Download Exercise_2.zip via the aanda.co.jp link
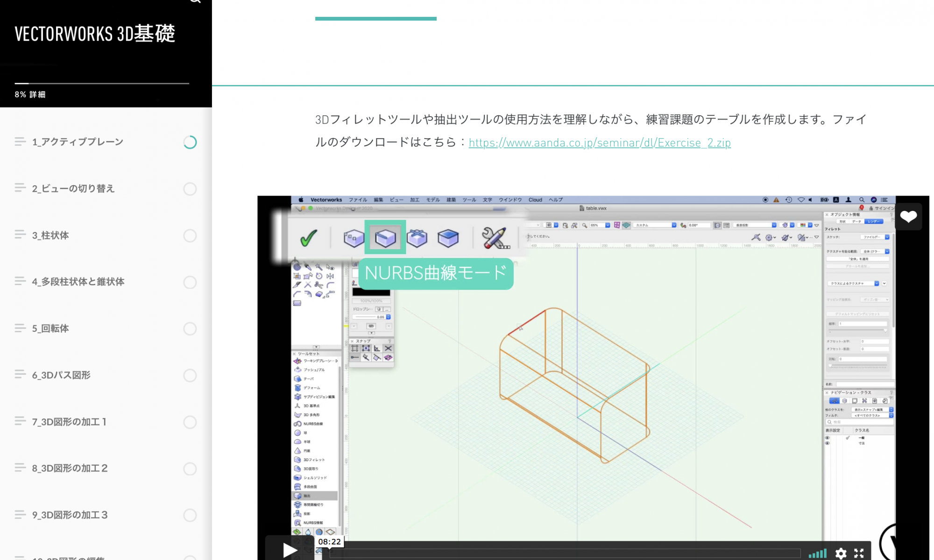Screen dimensions: 934x560 coord(600,143)
